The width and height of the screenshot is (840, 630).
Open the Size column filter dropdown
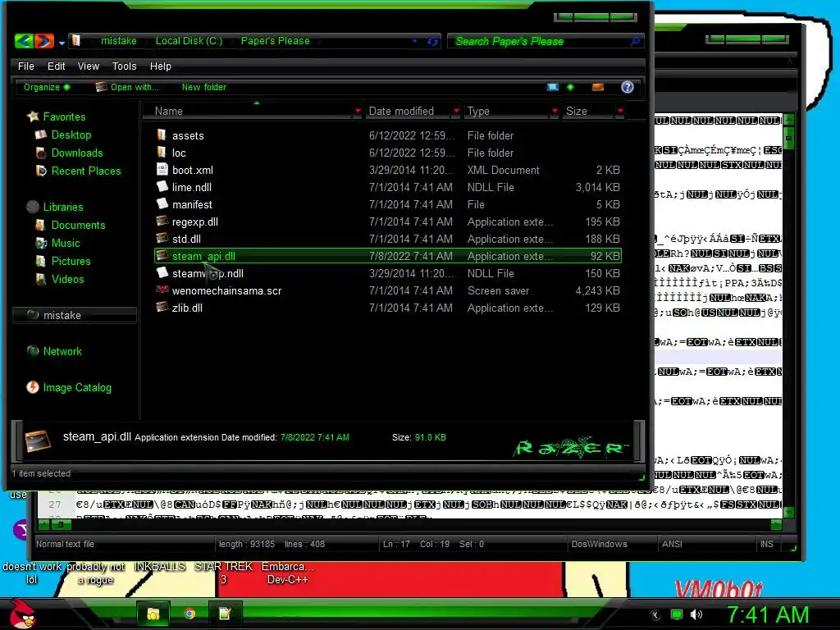click(620, 111)
